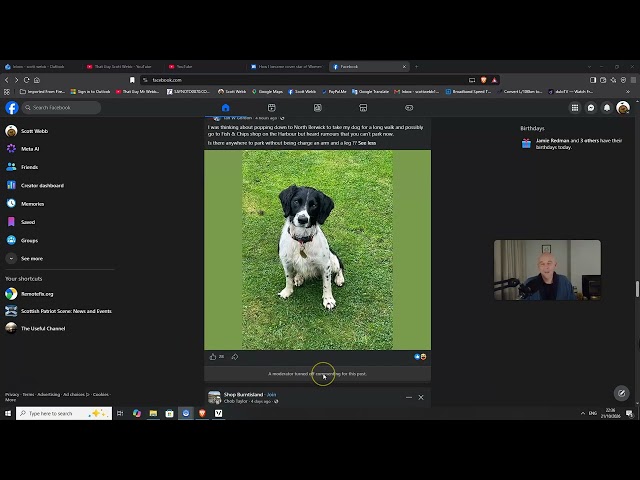Open the Gaming controller tab icon
The height and width of the screenshot is (480, 640).
409,108
